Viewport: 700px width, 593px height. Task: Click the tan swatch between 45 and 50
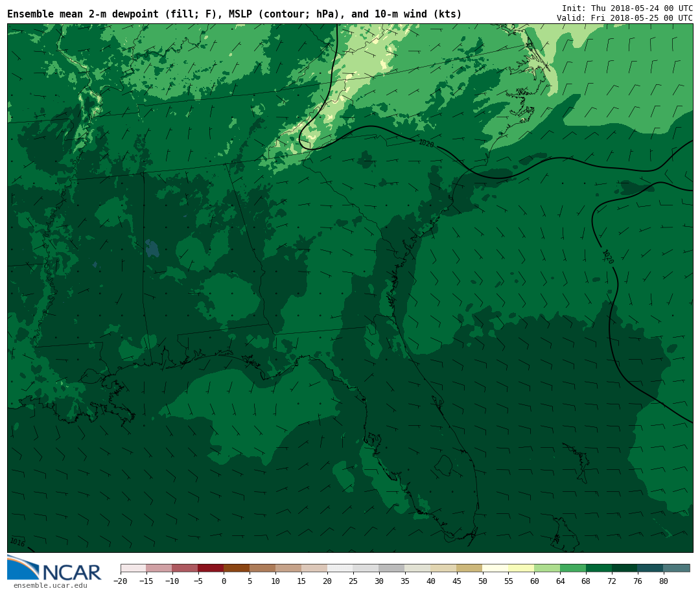tap(469, 568)
